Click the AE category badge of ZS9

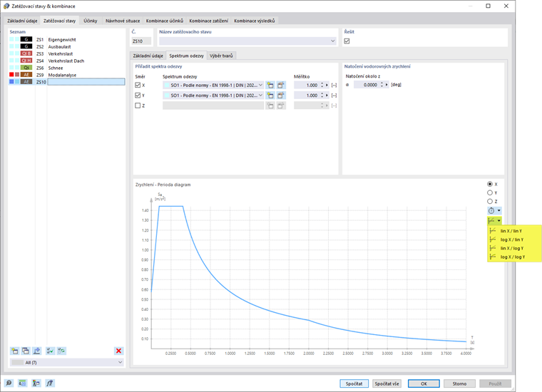coord(26,75)
